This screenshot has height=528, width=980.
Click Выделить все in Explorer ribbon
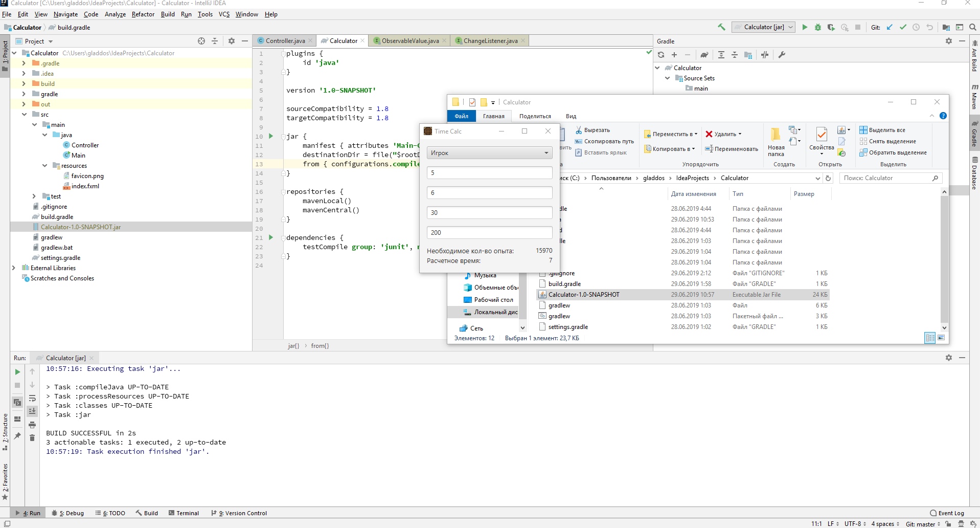coord(882,130)
